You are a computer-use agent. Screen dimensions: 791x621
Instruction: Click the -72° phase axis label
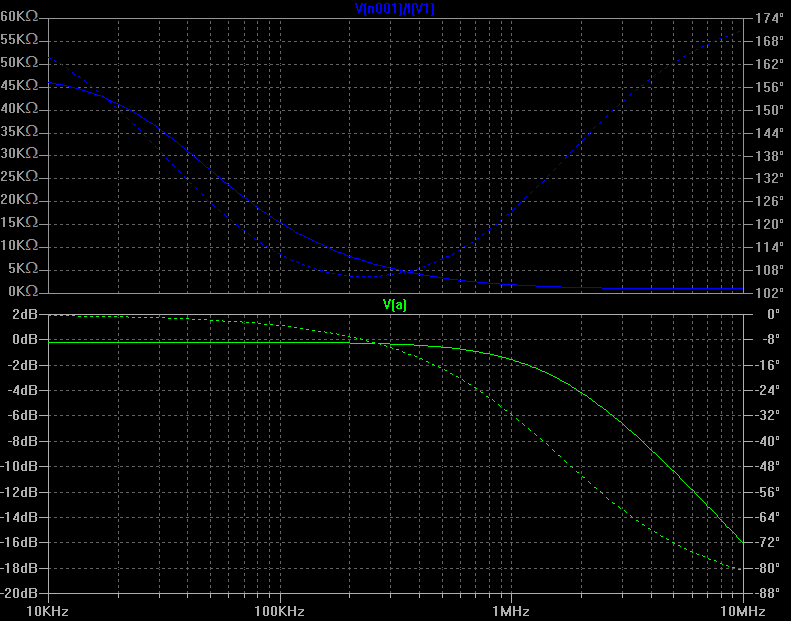(x=769, y=542)
